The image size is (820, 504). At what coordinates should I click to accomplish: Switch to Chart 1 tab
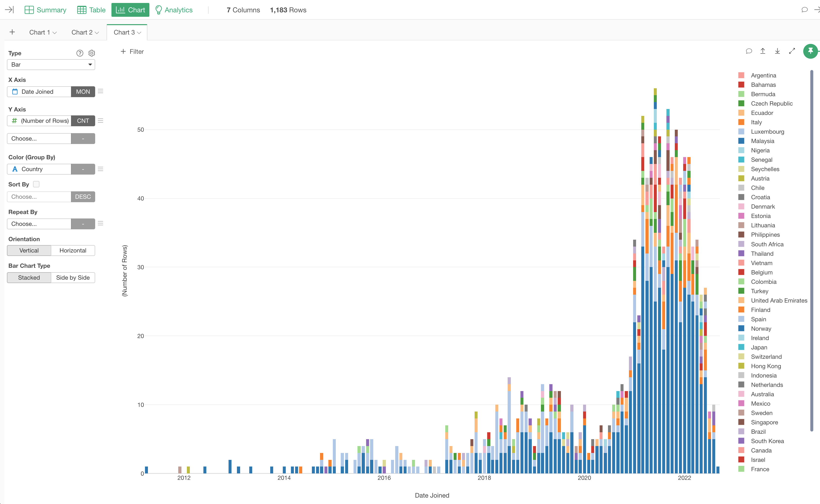[39, 32]
